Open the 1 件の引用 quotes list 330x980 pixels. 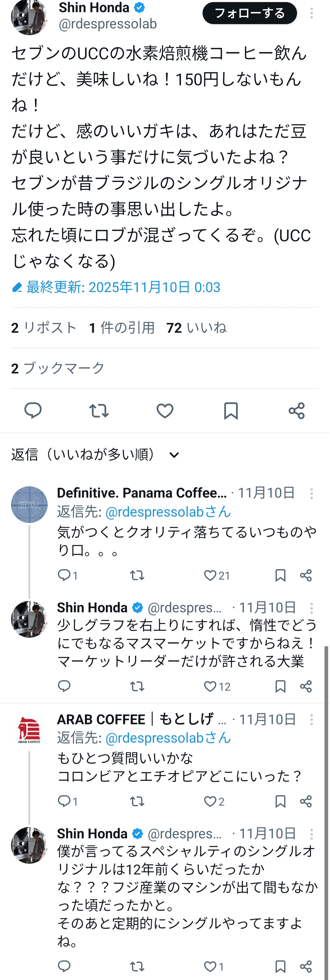pos(122,328)
